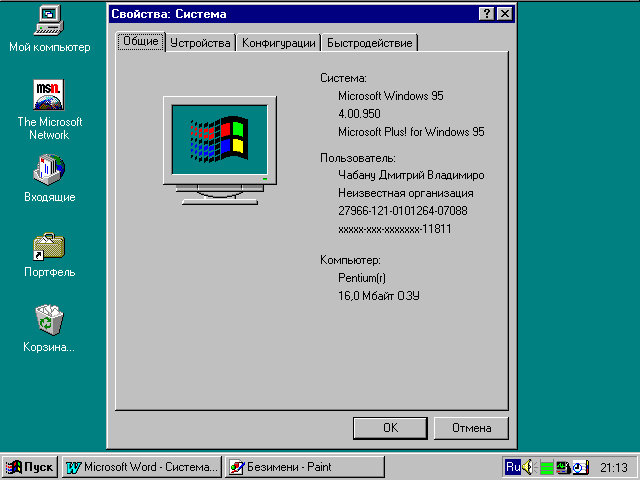Click the 21:13 taskbar clock
The image size is (640, 480).
(613, 467)
